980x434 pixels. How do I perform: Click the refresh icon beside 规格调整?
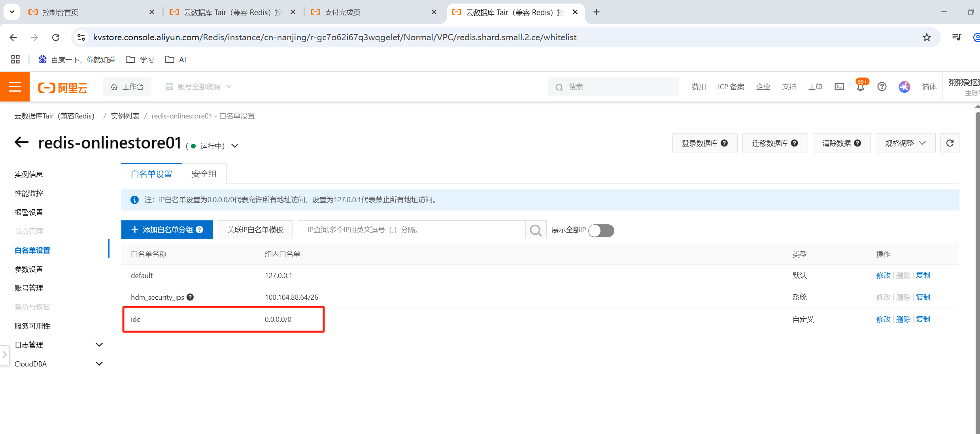[950, 143]
